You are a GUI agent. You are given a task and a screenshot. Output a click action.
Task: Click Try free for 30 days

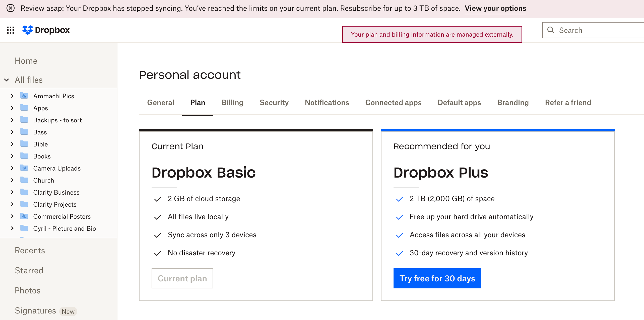[x=437, y=278]
